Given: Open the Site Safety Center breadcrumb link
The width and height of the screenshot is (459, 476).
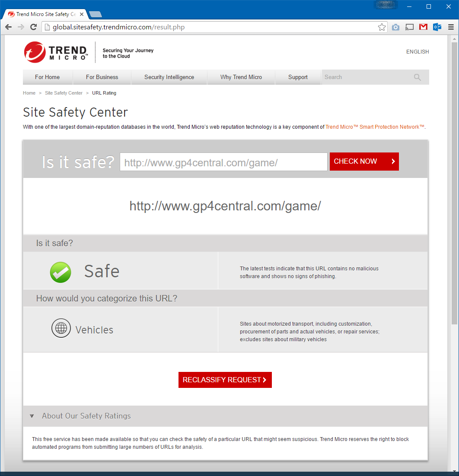Looking at the screenshot, I should (64, 93).
